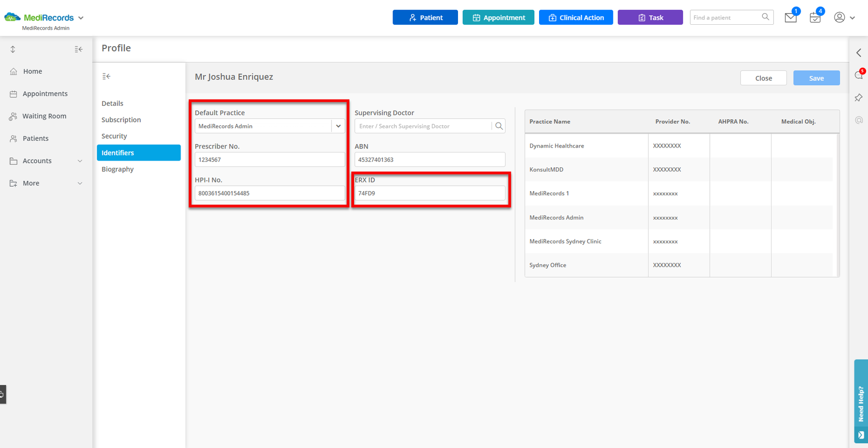Click the teal Appointment button
868x448 pixels.
[x=498, y=17]
